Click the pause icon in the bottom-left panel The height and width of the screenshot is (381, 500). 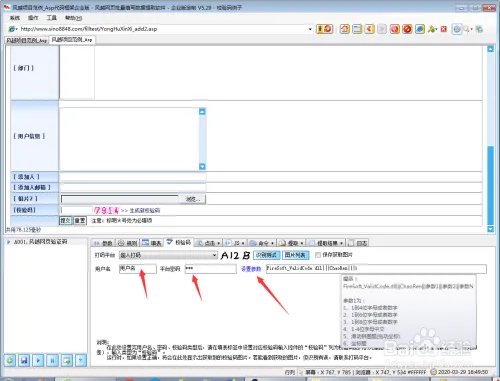click(53, 360)
